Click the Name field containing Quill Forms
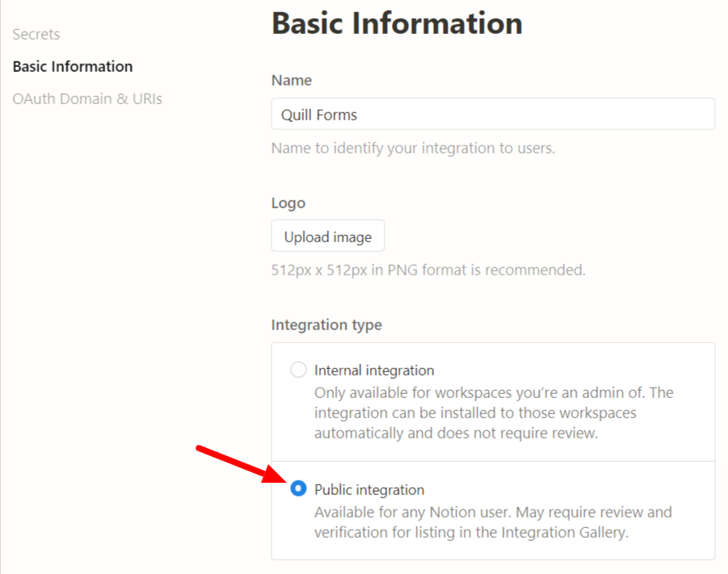Screen dimensions: 728x574 pos(493,114)
